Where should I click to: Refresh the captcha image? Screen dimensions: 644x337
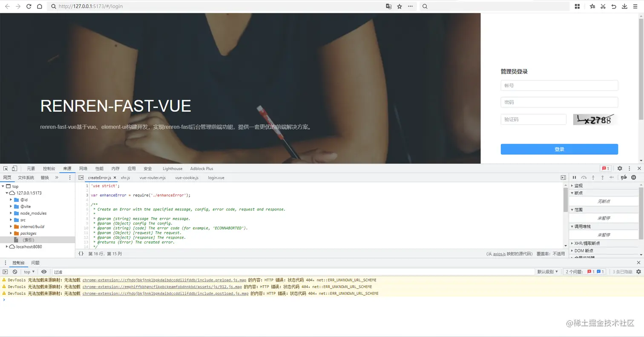pyautogui.click(x=595, y=119)
